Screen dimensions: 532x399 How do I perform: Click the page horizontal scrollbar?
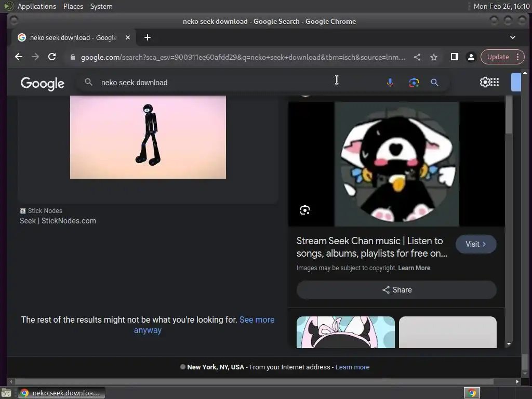pos(255,382)
